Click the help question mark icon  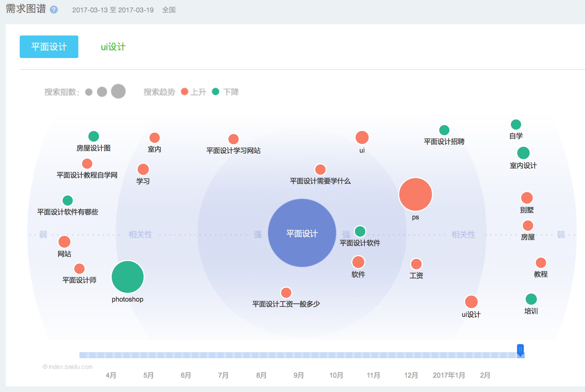click(54, 10)
